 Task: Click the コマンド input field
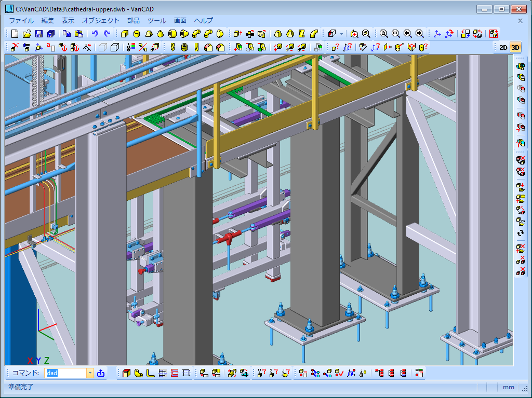point(65,373)
